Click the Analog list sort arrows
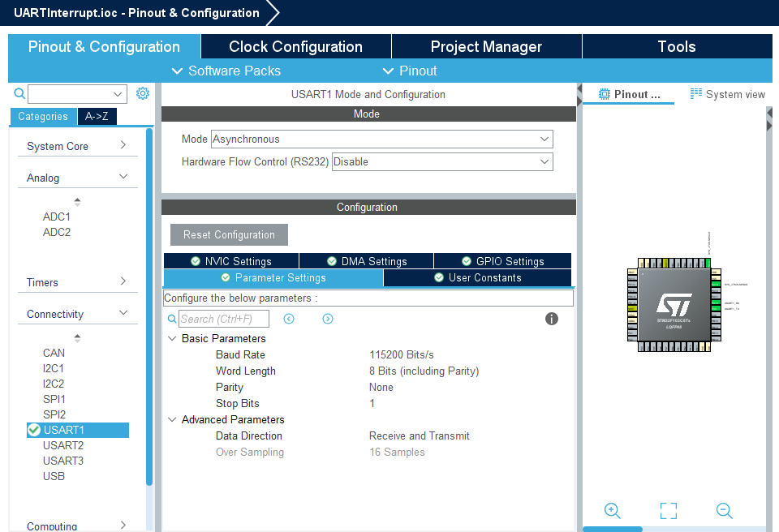This screenshot has height=532, width=779. [77, 202]
